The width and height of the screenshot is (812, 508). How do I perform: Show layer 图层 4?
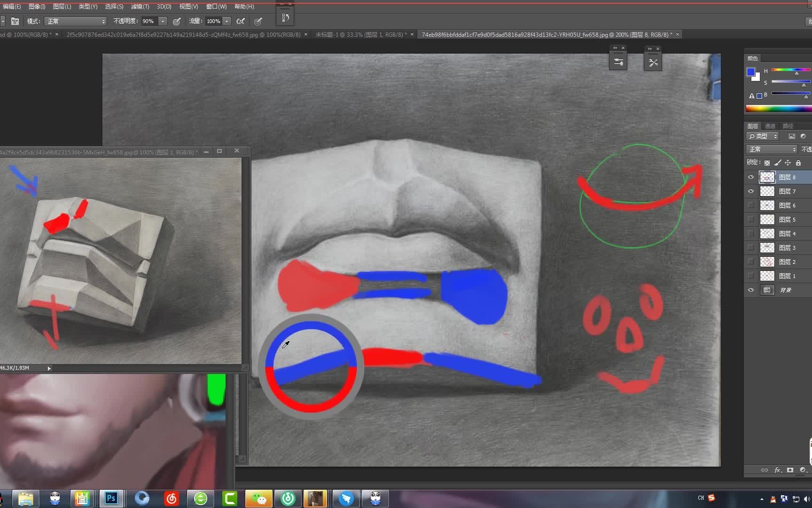pos(751,234)
